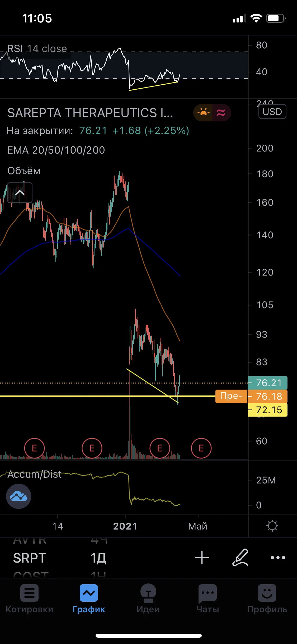Image resolution: width=297 pixels, height=644 pixels.
Task: Tap the leftmost earnings E marker
Action: pyautogui.click(x=34, y=448)
